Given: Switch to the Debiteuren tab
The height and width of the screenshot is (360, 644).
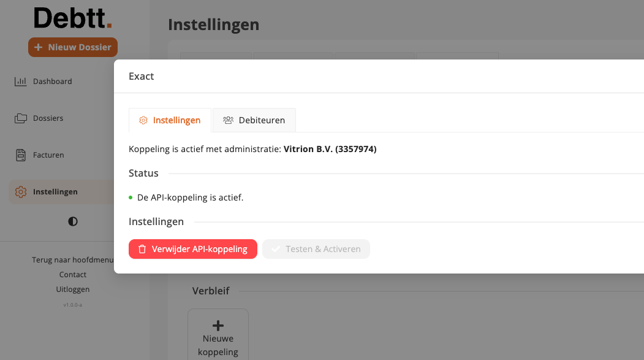Looking at the screenshot, I should [x=254, y=120].
